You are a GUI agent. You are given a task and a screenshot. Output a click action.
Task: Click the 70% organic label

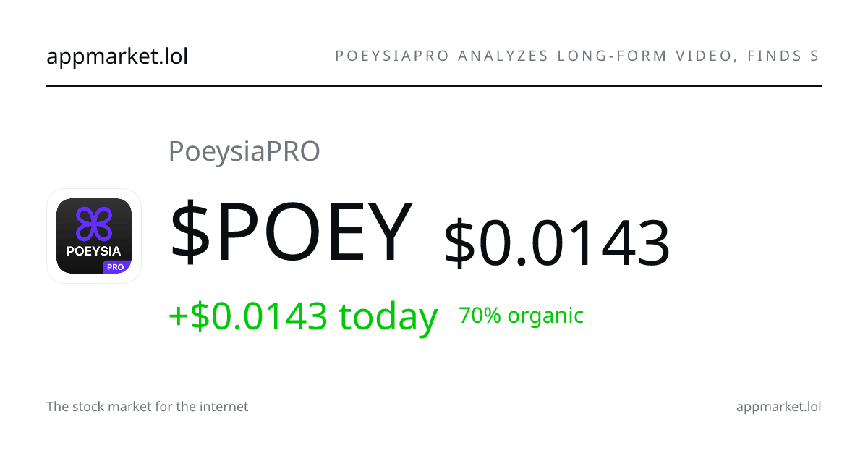point(521,316)
